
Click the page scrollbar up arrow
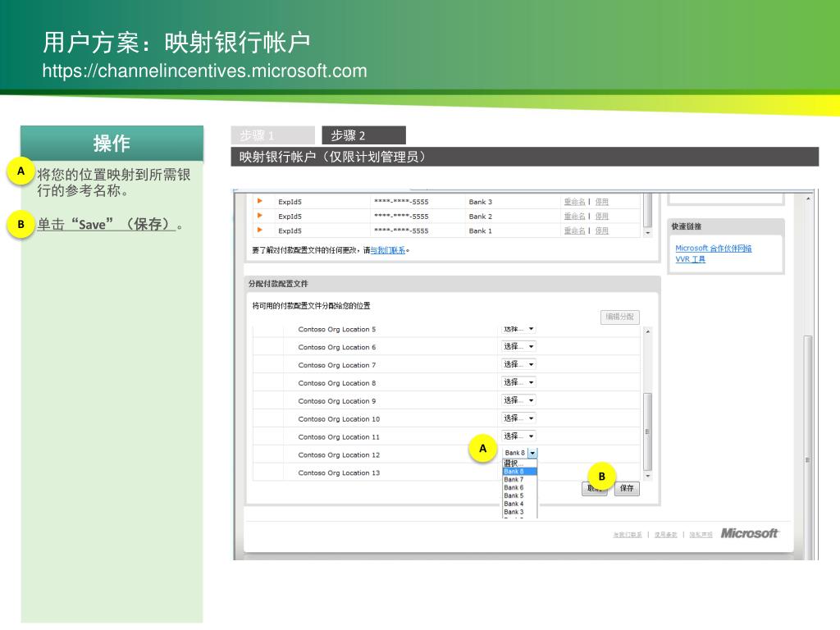tap(808, 199)
